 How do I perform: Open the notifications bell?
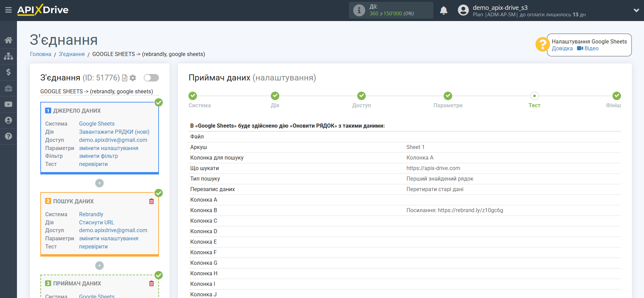click(444, 11)
